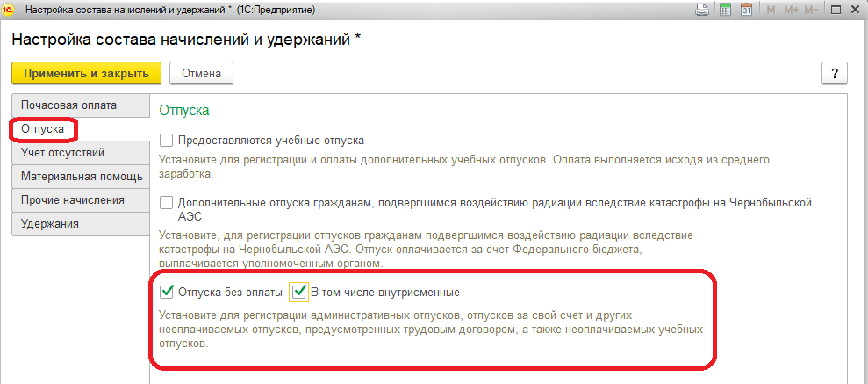Open the calendar icon showing 31
Image resolution: width=868 pixels, height=384 pixels.
(746, 10)
